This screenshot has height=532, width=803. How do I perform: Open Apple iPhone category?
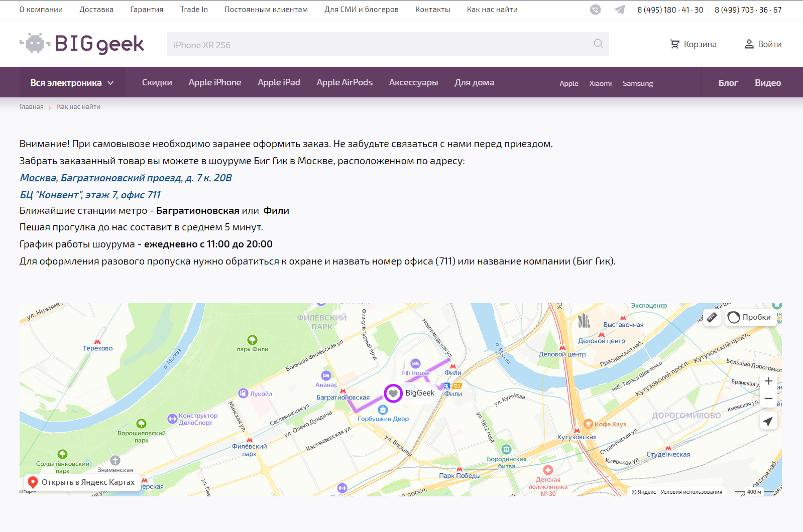click(x=215, y=82)
